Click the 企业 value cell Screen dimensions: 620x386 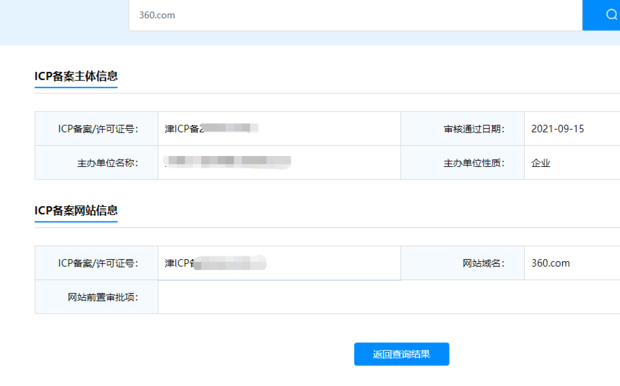[x=572, y=163]
